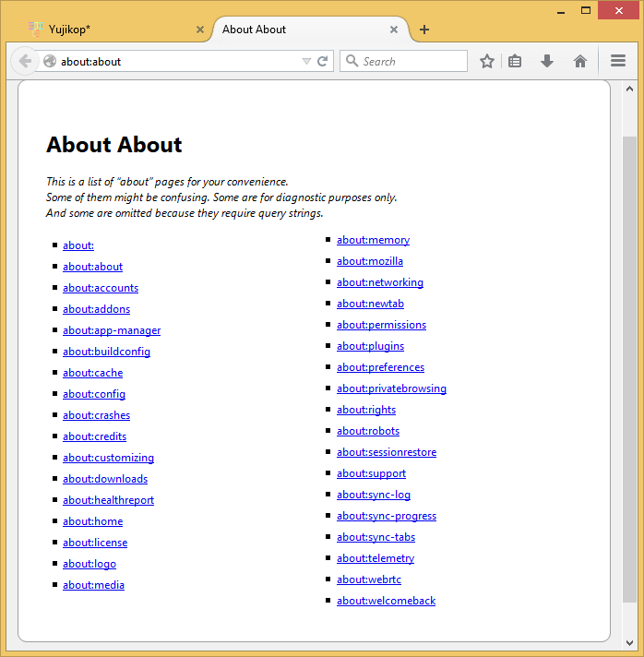Screen dimensions: 644x657
Task: Visit the about:mozilla link
Action: coord(370,261)
